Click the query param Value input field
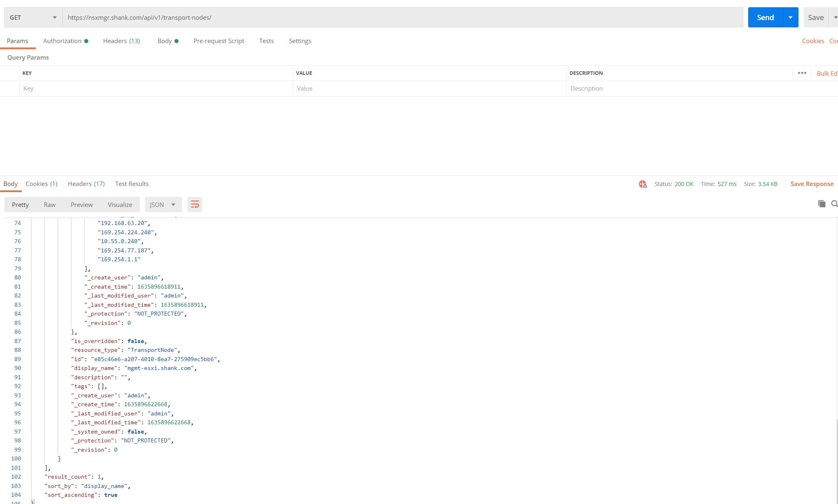The height and width of the screenshot is (504, 838). (x=429, y=89)
